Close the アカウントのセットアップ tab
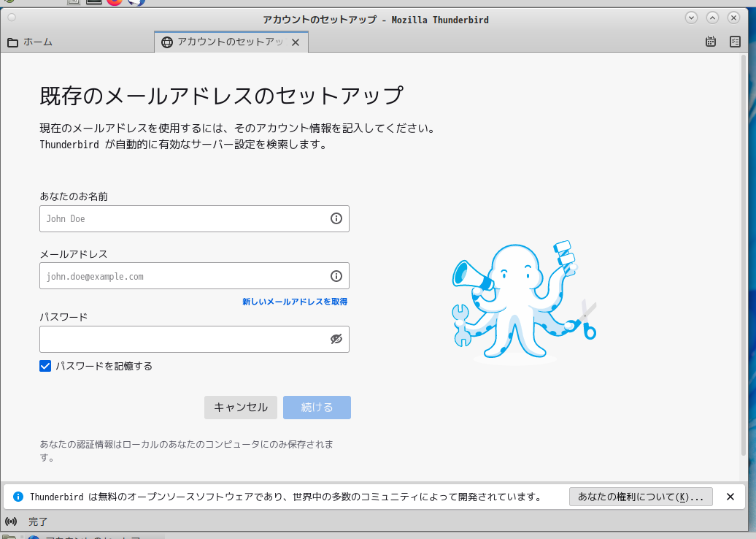This screenshot has width=756, height=539. (296, 42)
